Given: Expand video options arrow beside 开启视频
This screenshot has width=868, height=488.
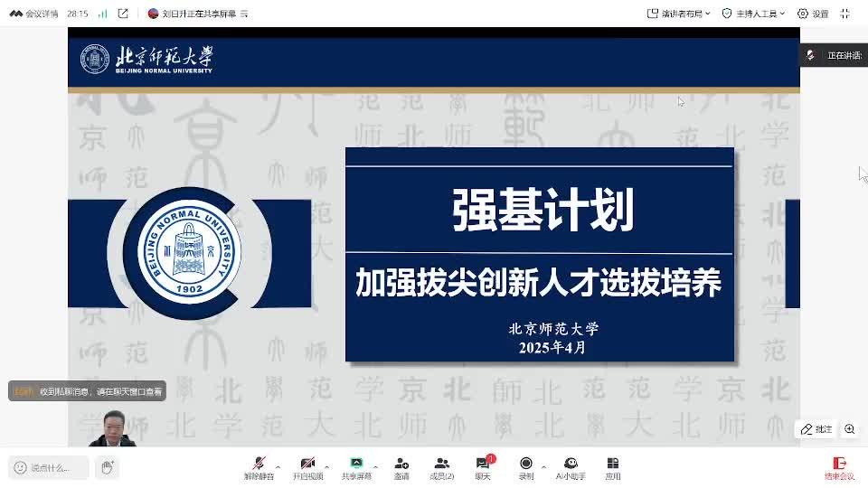Looking at the screenshot, I should pyautogui.click(x=326, y=467).
